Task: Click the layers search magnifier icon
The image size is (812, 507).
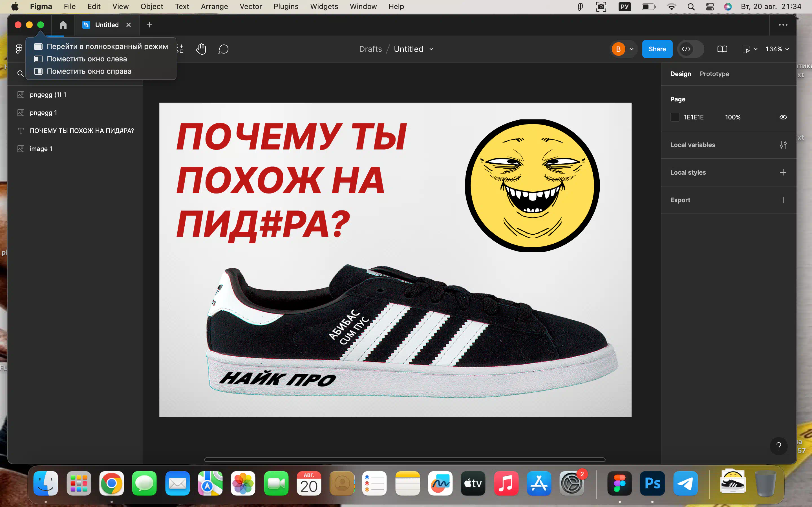Action: 21,74
